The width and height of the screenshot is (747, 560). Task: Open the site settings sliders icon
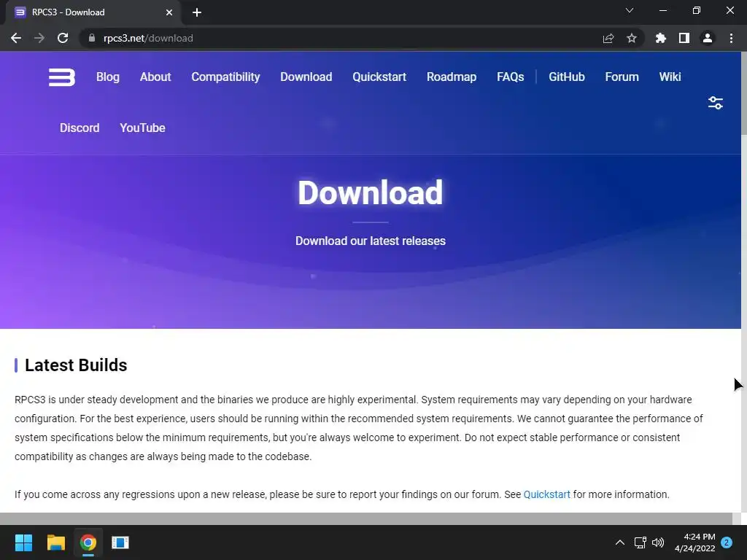[x=715, y=103]
